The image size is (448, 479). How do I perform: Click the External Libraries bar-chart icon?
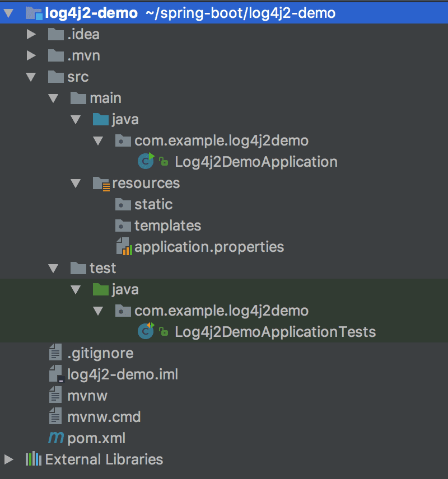pyautogui.click(x=34, y=459)
